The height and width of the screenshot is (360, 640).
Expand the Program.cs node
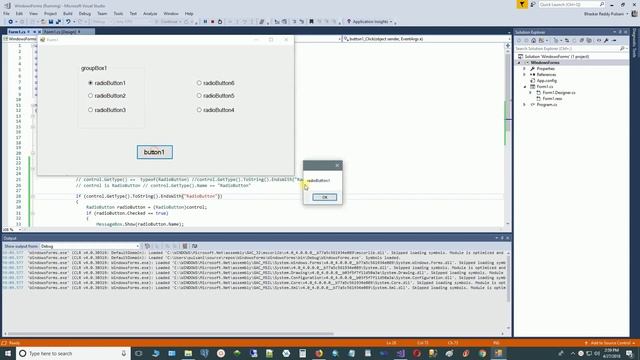click(524, 105)
